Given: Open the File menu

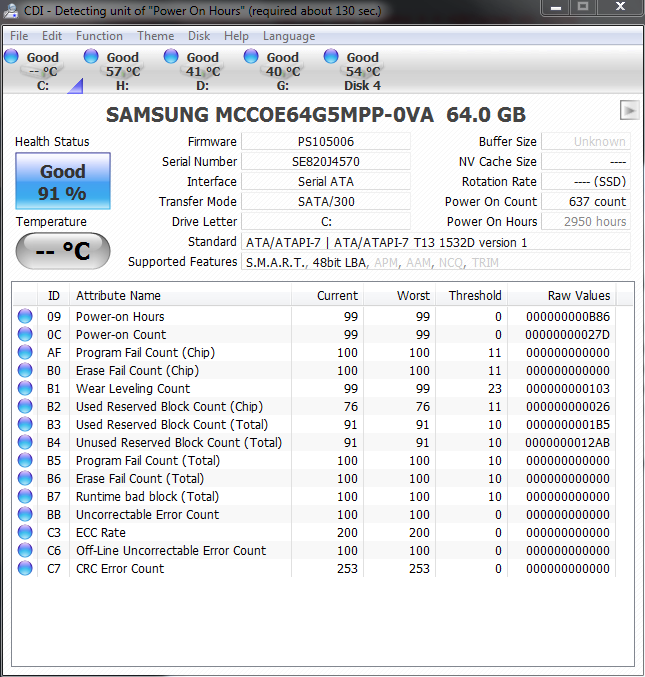Looking at the screenshot, I should point(19,36).
